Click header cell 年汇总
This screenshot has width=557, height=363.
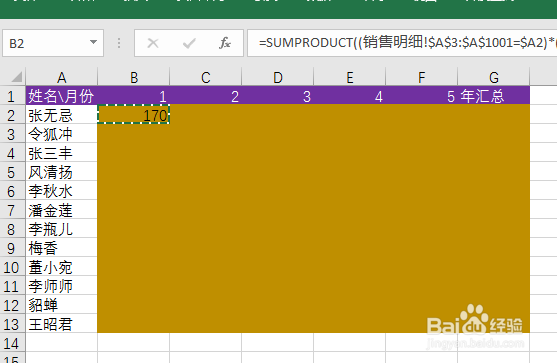pos(494,95)
